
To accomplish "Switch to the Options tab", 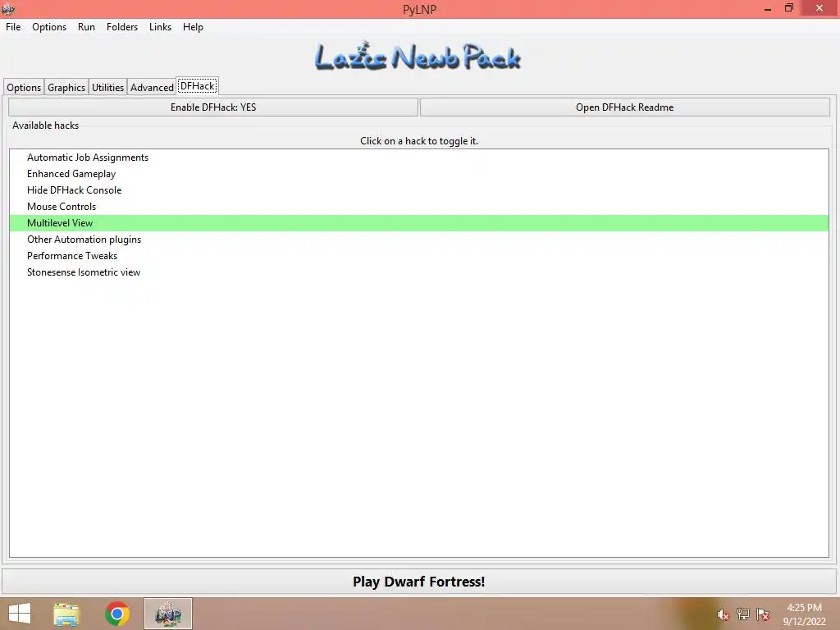I will pos(24,87).
